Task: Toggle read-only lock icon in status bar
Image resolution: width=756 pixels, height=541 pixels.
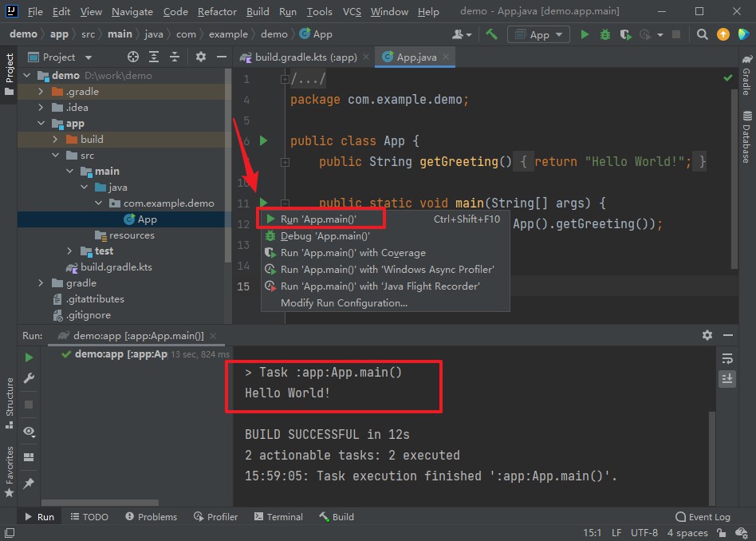Action: [721, 533]
